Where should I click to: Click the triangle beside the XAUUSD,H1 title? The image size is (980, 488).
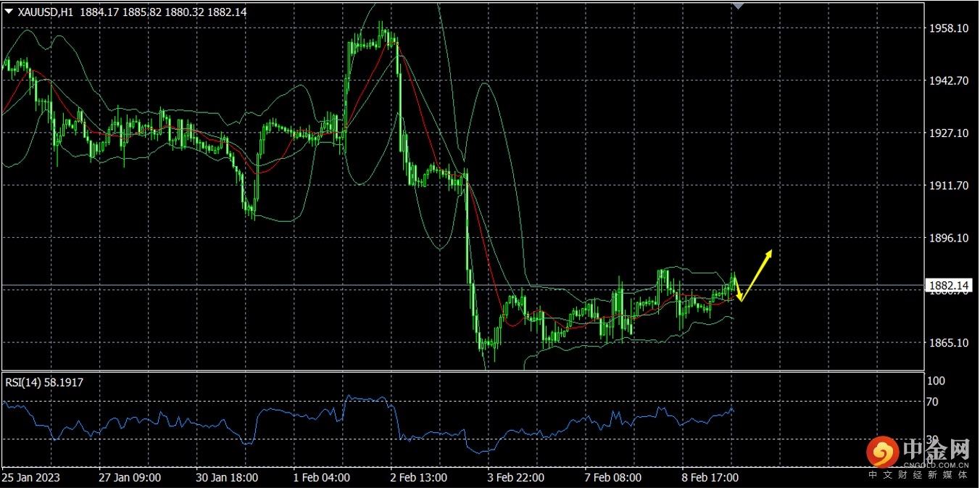coord(9,12)
